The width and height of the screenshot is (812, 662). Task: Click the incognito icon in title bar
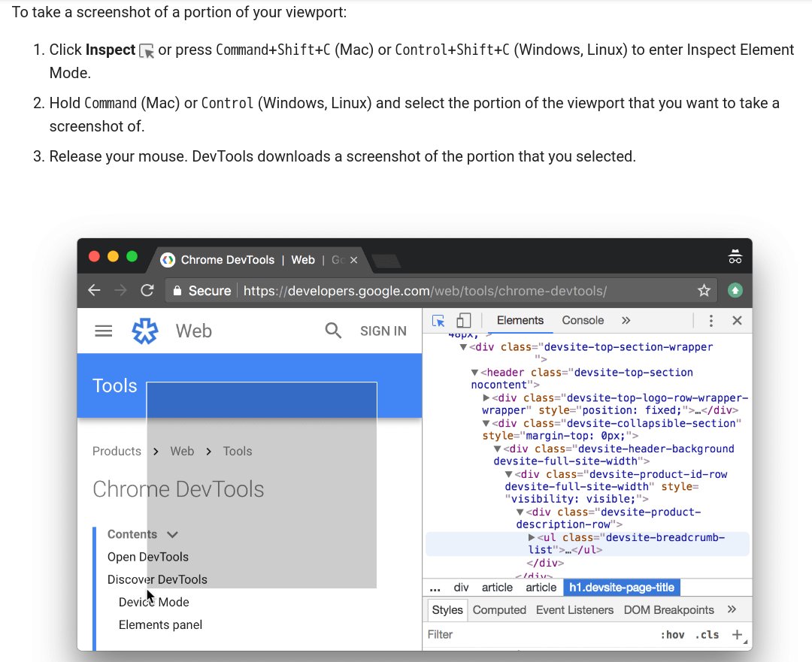pos(735,256)
